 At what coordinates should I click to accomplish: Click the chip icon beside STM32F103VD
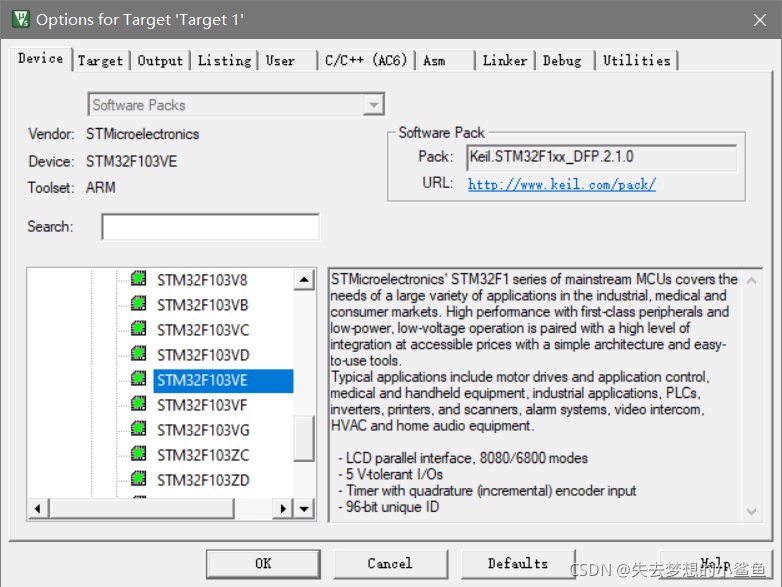[139, 354]
